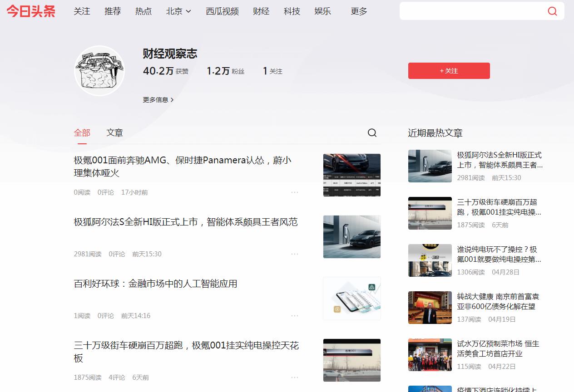Click the search icon beside the 文章 tab
The width and height of the screenshot is (574, 392).
(372, 132)
